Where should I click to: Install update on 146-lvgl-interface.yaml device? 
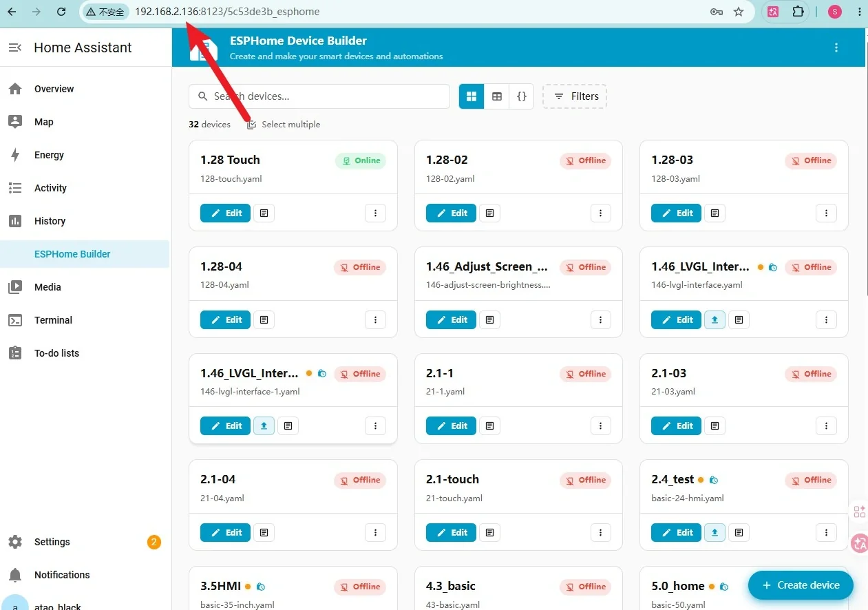point(715,319)
